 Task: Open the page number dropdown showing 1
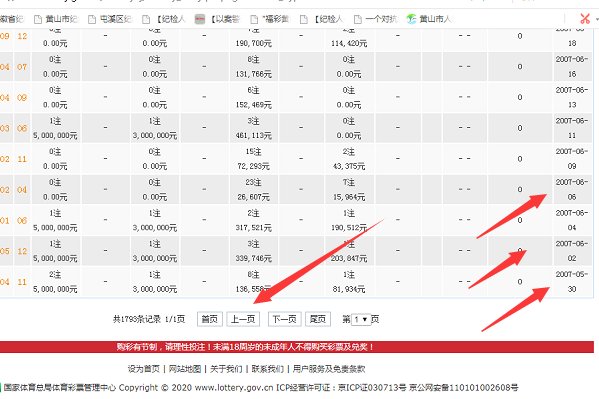(x=361, y=319)
